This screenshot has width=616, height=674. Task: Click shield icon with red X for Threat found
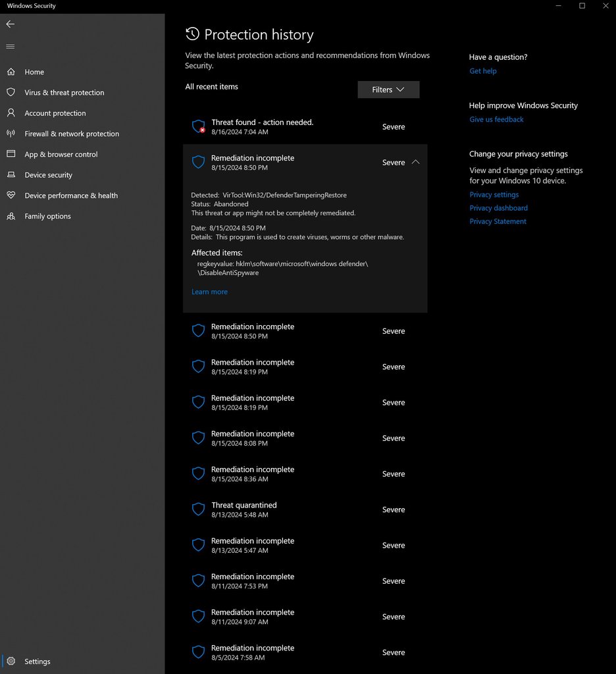point(199,126)
